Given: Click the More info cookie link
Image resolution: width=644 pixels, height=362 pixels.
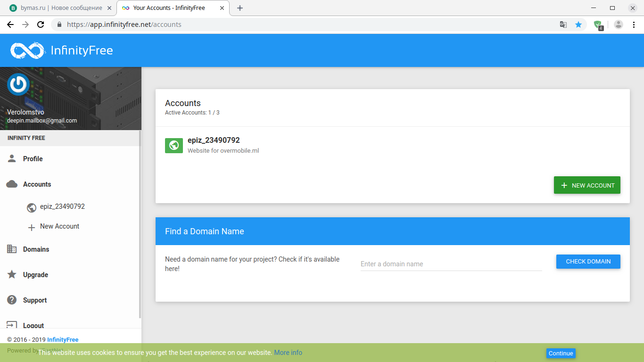Looking at the screenshot, I should pyautogui.click(x=288, y=353).
